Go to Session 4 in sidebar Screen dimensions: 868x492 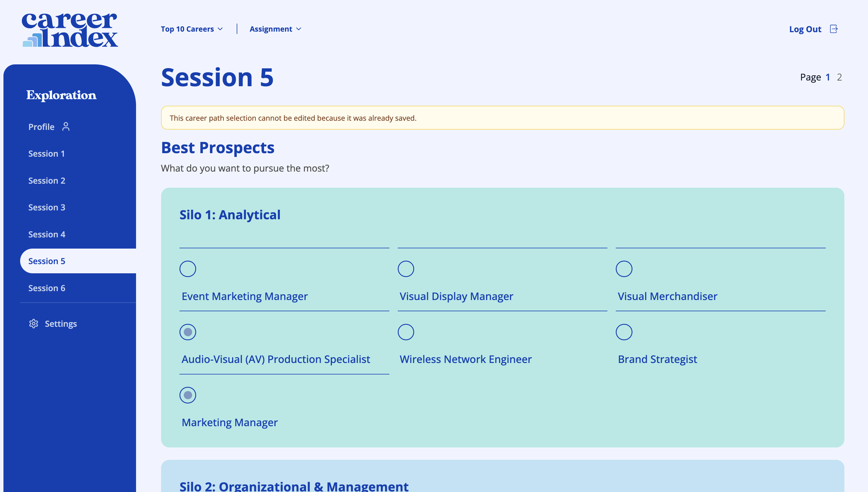pos(47,235)
